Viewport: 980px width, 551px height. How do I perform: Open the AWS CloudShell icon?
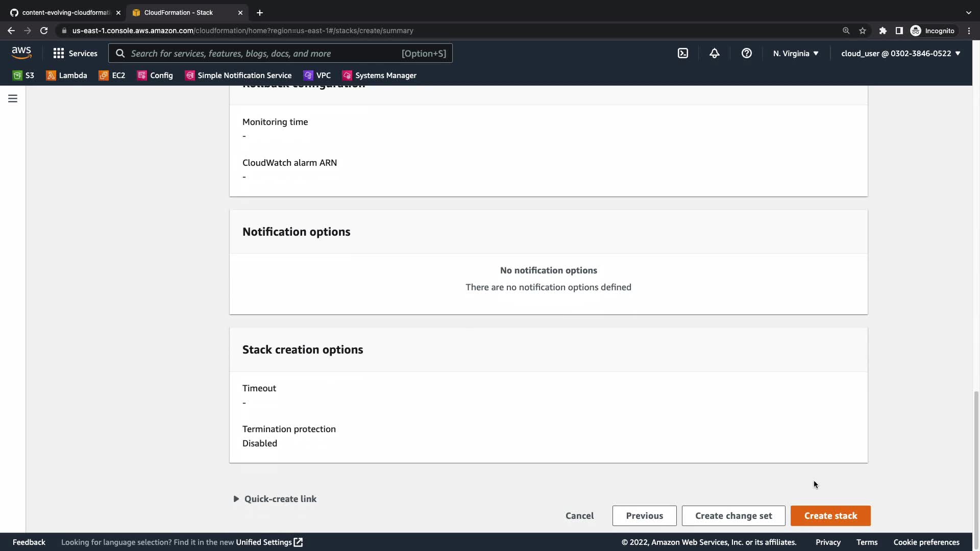682,54
